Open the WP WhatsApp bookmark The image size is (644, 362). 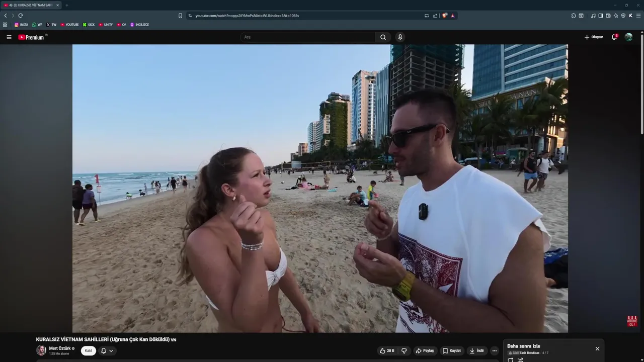tap(37, 25)
